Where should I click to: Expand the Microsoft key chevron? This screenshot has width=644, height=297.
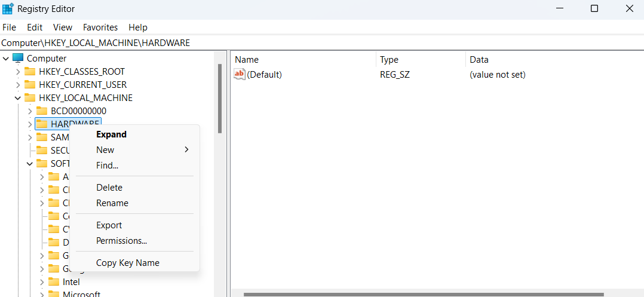(41, 294)
